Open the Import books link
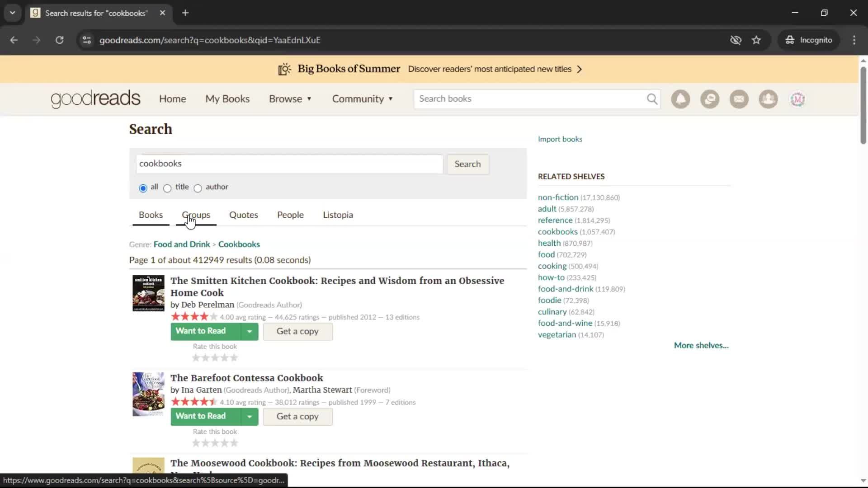The height and width of the screenshot is (488, 868). [x=560, y=139]
